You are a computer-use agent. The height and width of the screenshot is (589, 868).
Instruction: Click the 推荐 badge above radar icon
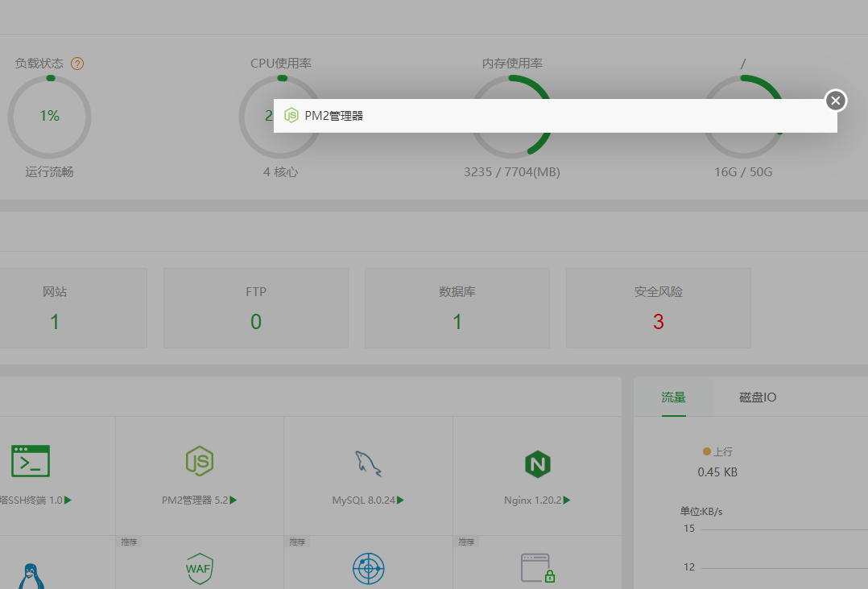click(x=297, y=542)
